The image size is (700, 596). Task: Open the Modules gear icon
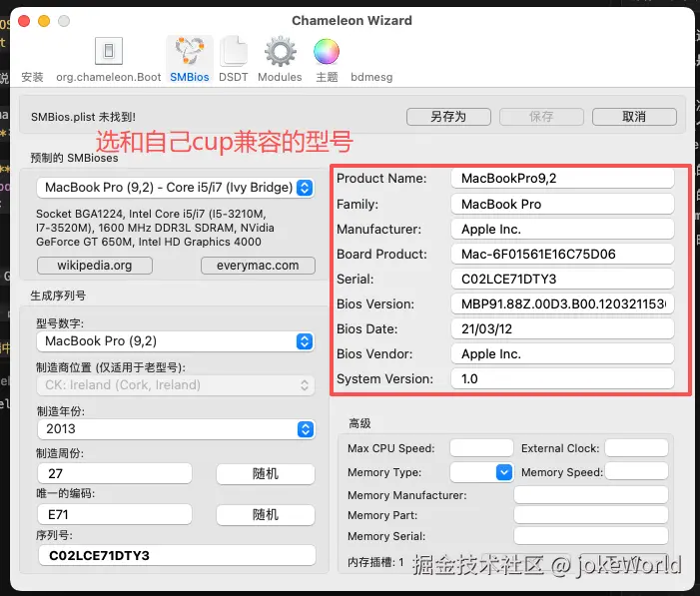[280, 51]
